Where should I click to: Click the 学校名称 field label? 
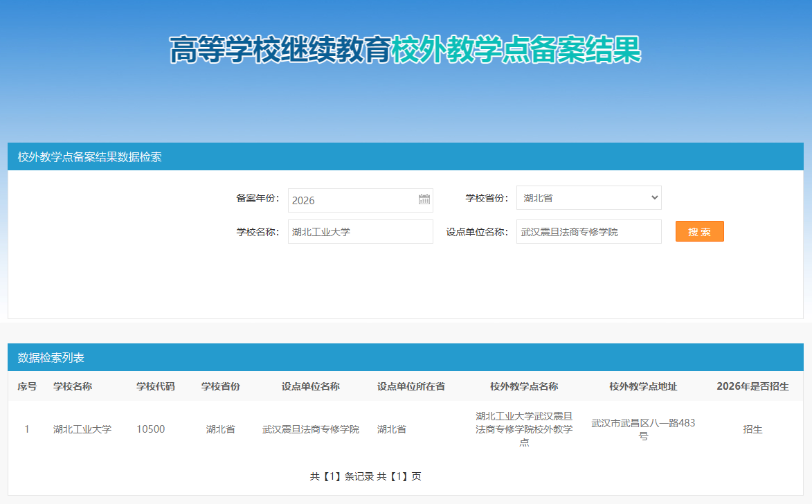pos(258,232)
